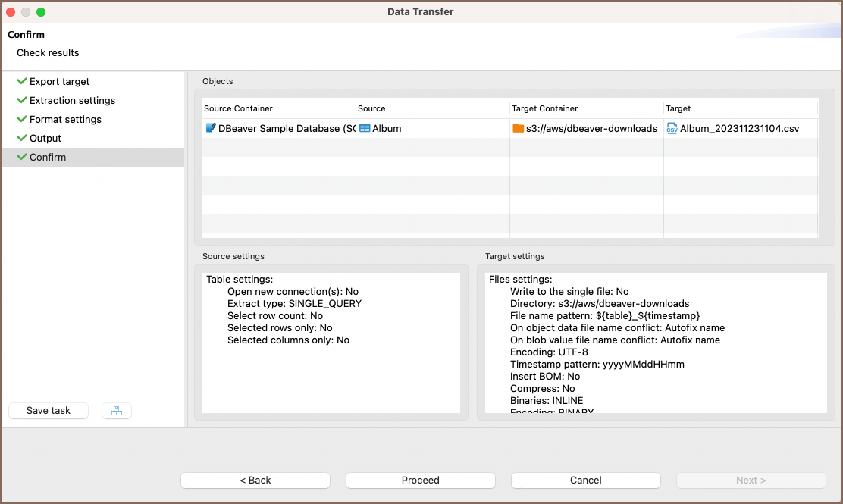Go to Extraction settings step

tap(72, 100)
